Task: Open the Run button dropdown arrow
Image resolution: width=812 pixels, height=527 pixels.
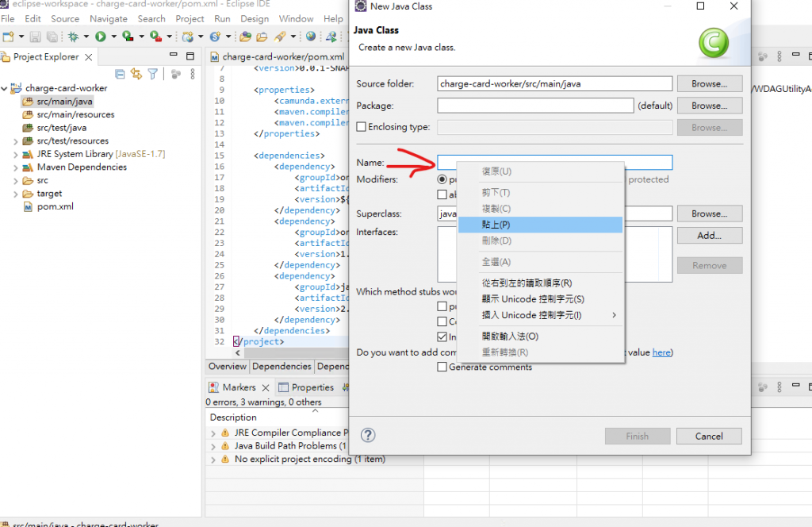Action: 114,37
